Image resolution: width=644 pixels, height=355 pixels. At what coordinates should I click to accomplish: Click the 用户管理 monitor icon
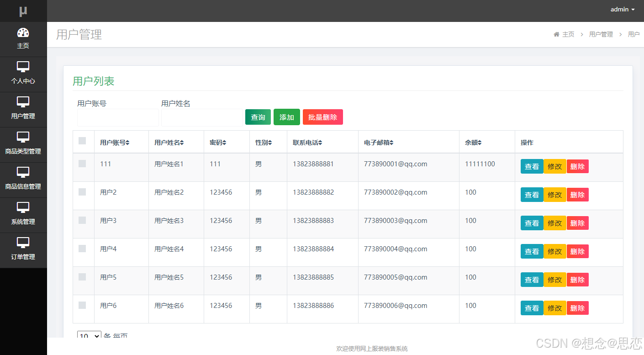click(x=23, y=102)
